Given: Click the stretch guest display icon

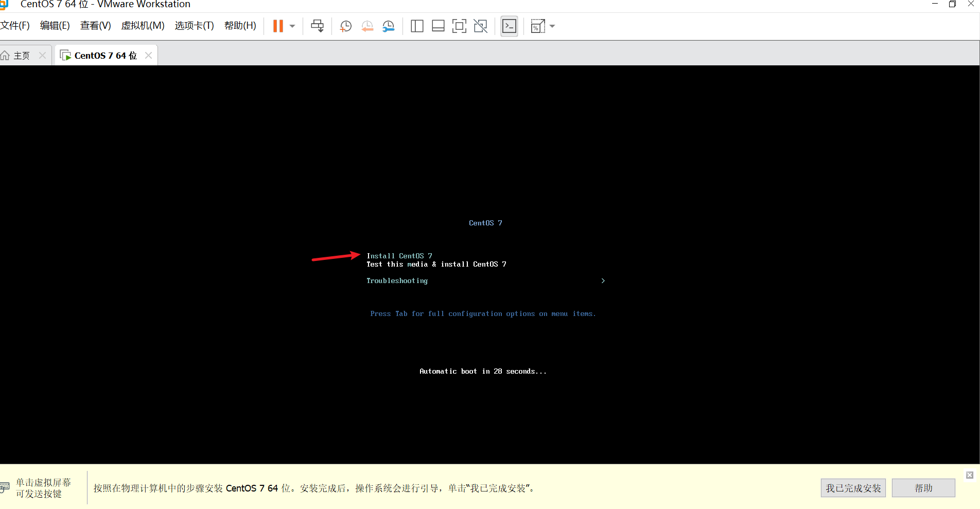Looking at the screenshot, I should [x=537, y=26].
